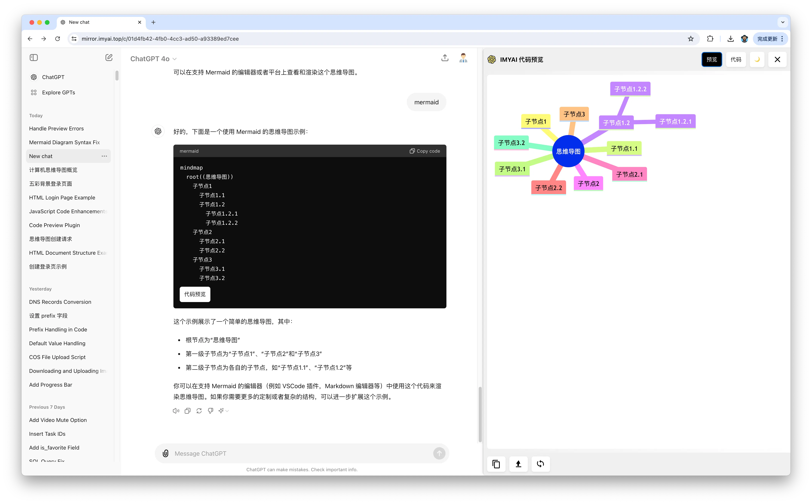
Task: Open the New chat options ellipsis
Action: coord(104,156)
